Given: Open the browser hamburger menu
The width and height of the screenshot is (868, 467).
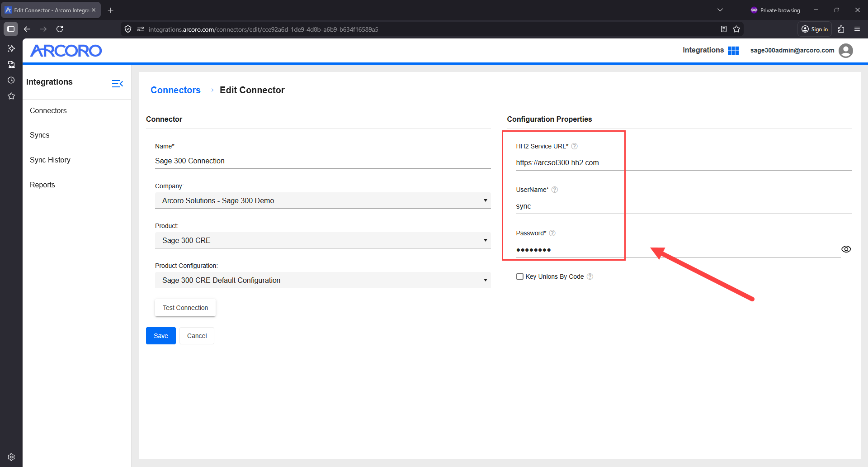Looking at the screenshot, I should [857, 29].
